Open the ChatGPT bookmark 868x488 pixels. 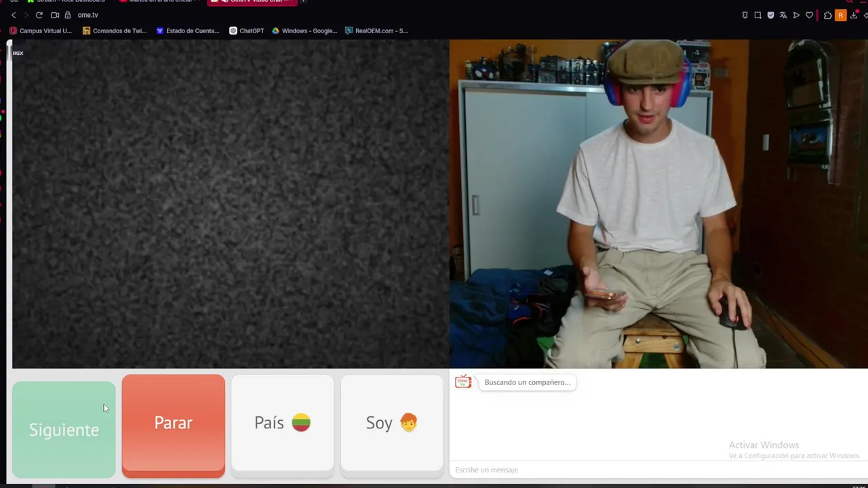pos(247,30)
